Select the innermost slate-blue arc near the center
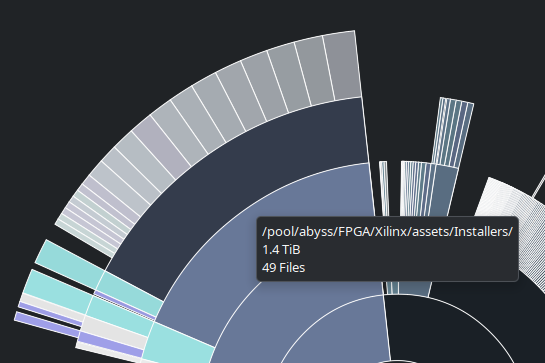Image resolution: width=545 pixels, height=363 pixels. tap(334, 329)
